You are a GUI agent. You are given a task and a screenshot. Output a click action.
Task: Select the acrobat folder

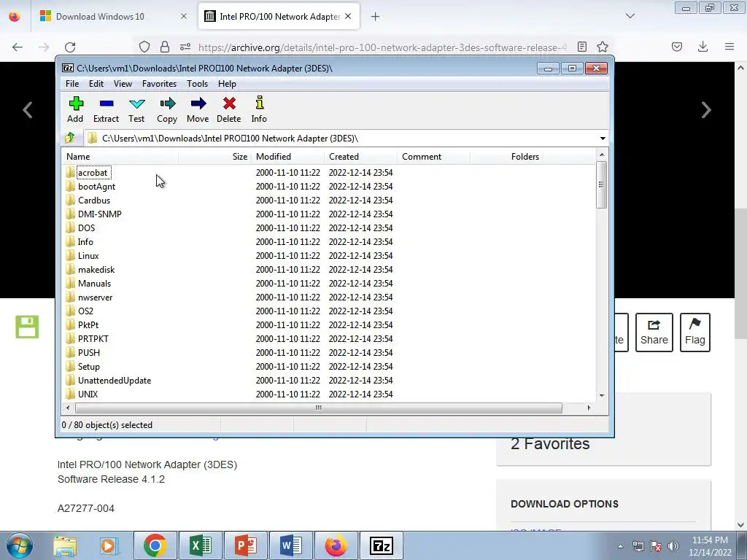click(93, 172)
